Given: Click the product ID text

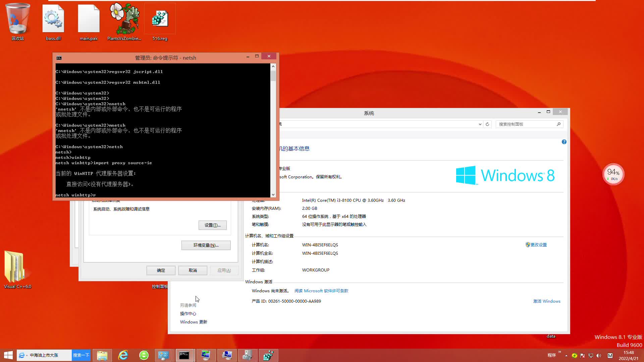Looking at the screenshot, I should (x=286, y=301).
